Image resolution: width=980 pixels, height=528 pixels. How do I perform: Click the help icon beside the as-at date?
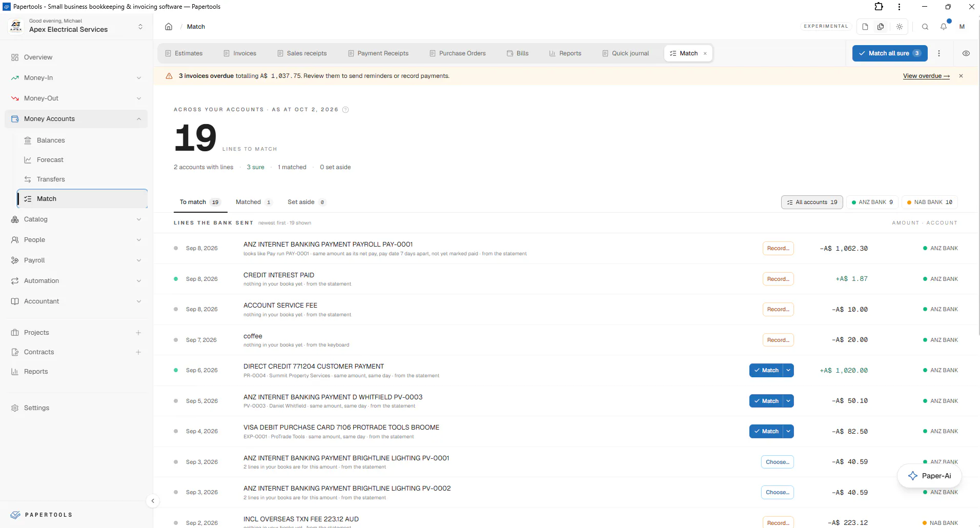[345, 110]
